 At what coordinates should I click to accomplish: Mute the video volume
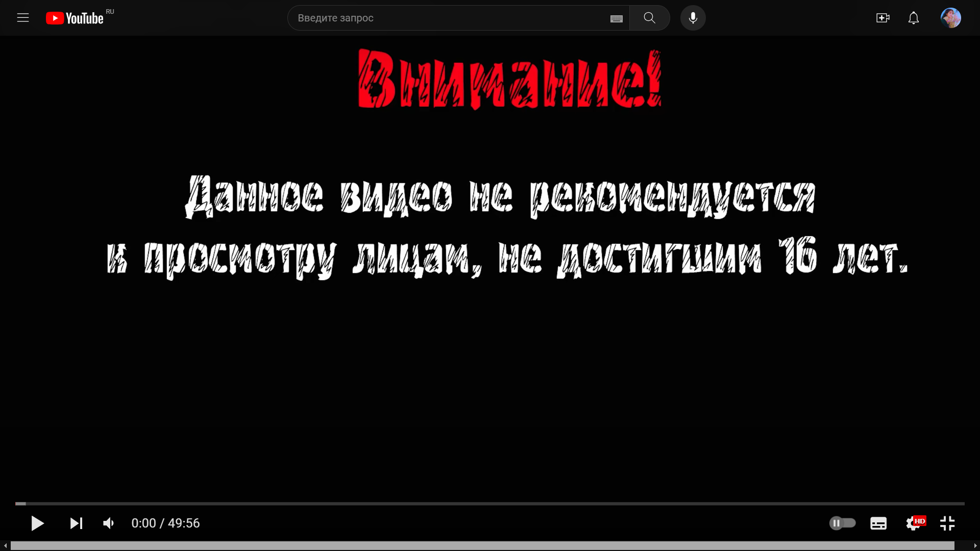[109, 523]
